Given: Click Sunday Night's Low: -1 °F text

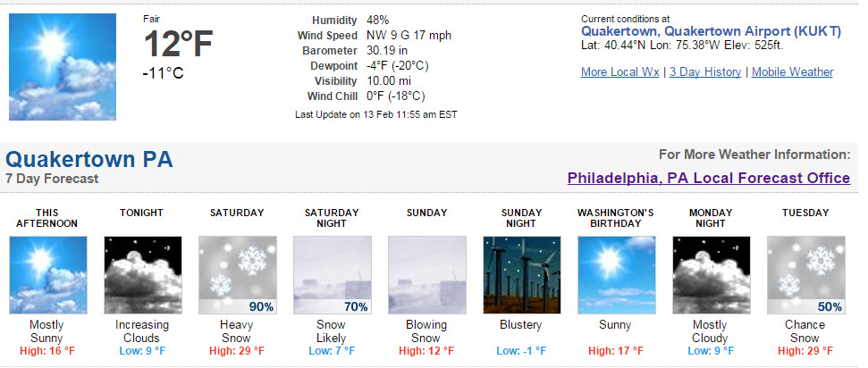Looking at the screenshot, I should point(521,351).
